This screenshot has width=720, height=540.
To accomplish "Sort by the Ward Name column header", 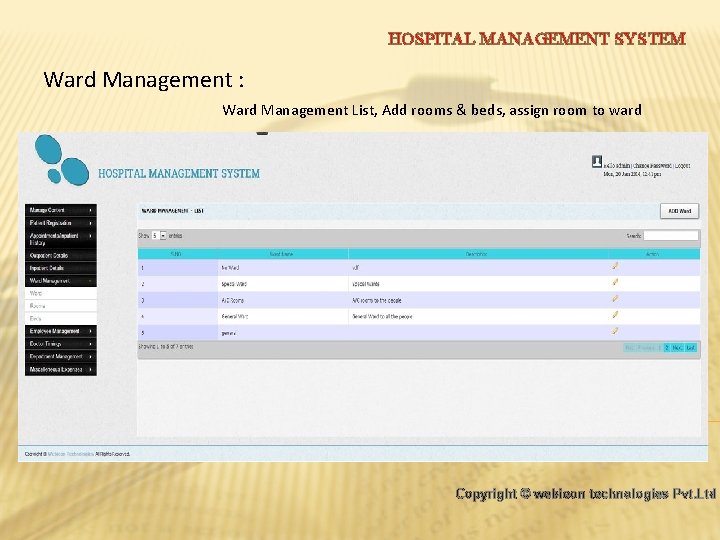I will (x=283, y=254).
